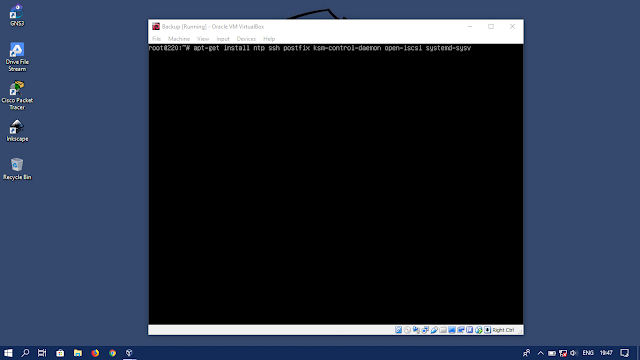Open the Machine menu
Viewport: 640px width, 360px height.
coord(179,39)
